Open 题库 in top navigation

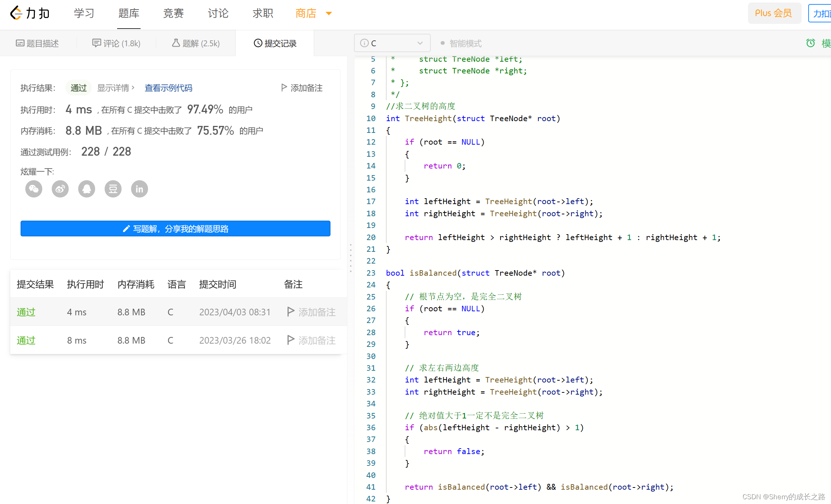point(129,14)
